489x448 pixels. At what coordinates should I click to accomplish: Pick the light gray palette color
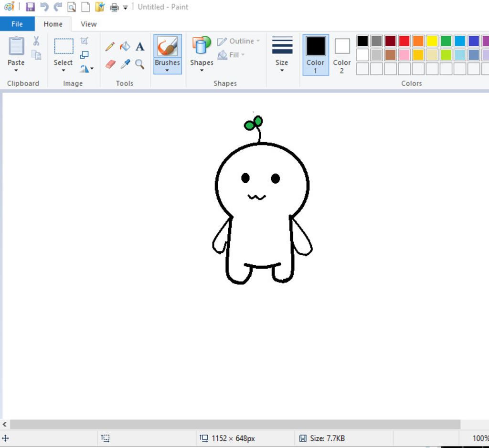(377, 55)
